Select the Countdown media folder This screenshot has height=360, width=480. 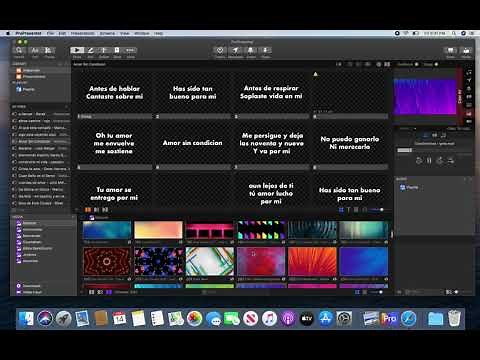(43, 242)
